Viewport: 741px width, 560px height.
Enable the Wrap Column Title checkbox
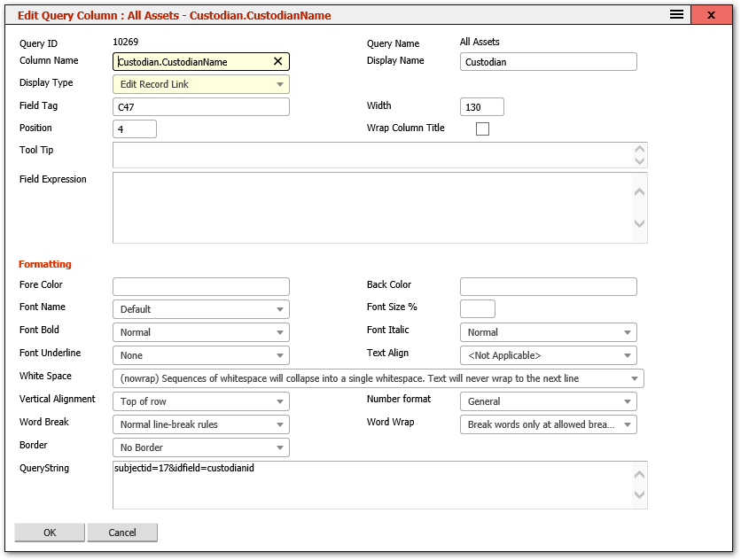click(x=482, y=128)
